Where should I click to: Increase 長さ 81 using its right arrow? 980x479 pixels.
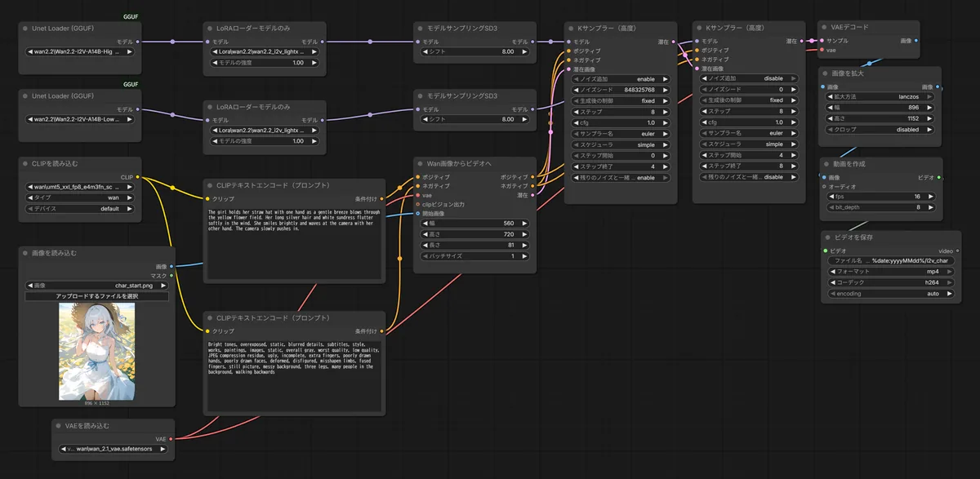tap(524, 245)
